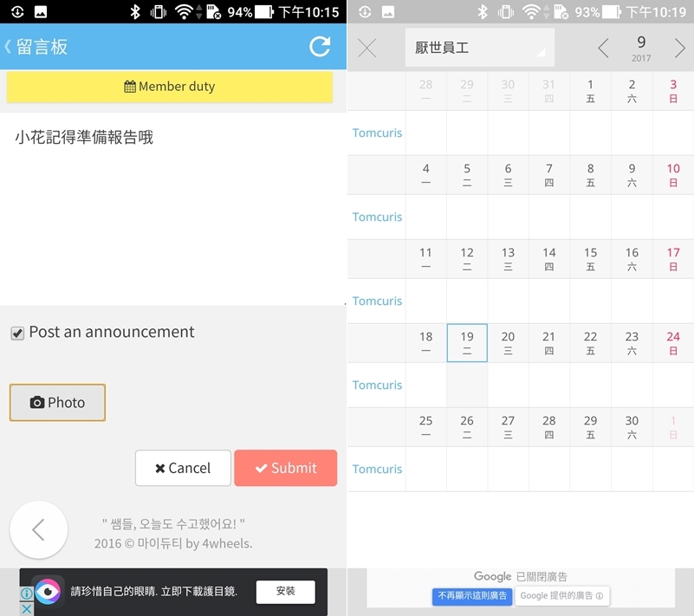Tap the camera icon on Photo button
Viewport: 694px width, 616px height.
point(37,402)
